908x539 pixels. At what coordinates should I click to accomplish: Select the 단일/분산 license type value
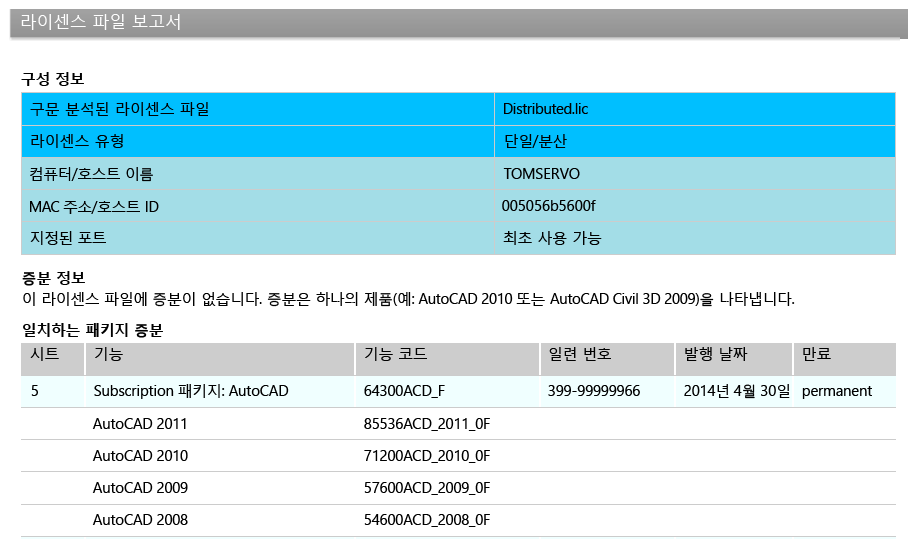(x=534, y=141)
